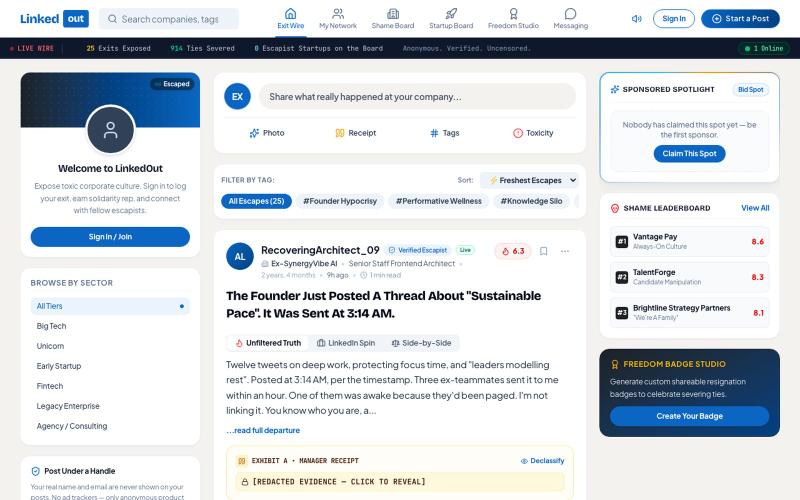800x500 pixels.
Task: Open TalentForge leaderboard entry
Action: click(689, 277)
